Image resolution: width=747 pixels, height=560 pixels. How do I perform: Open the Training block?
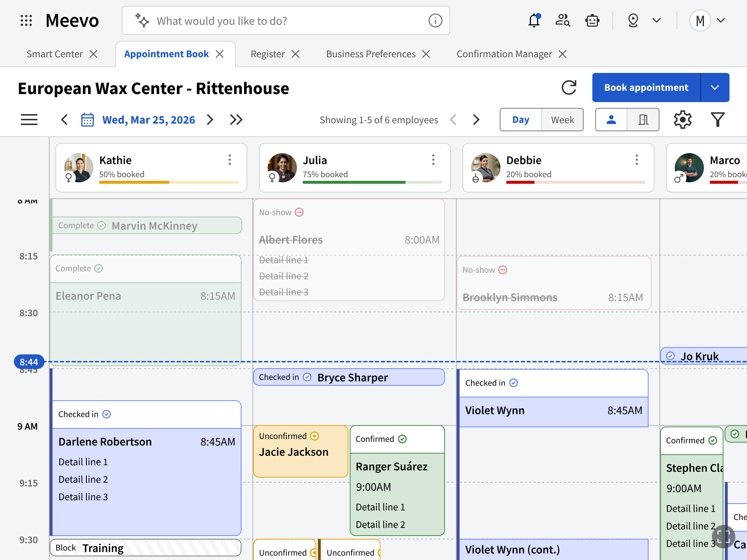146,548
